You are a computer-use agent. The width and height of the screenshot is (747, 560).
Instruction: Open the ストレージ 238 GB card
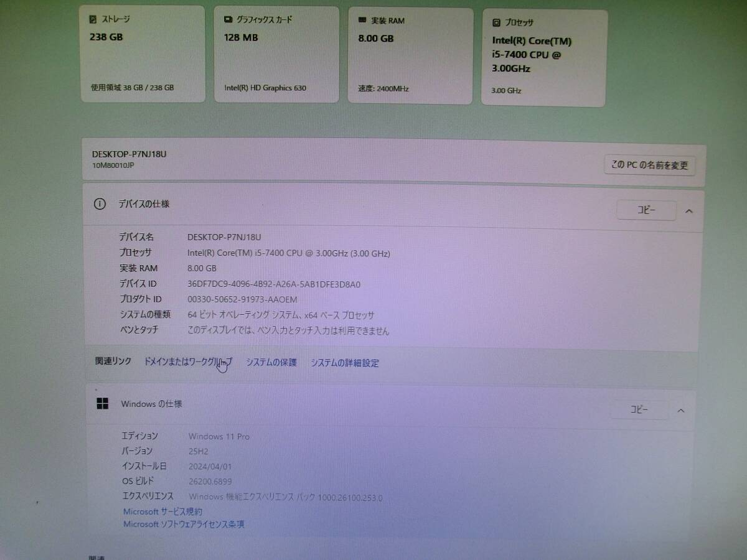(x=143, y=54)
